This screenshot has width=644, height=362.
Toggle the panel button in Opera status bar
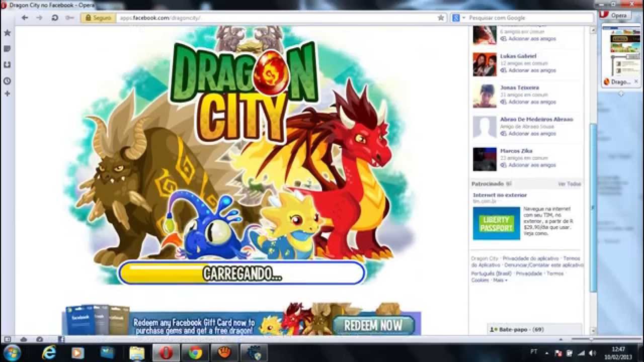(x=7, y=339)
